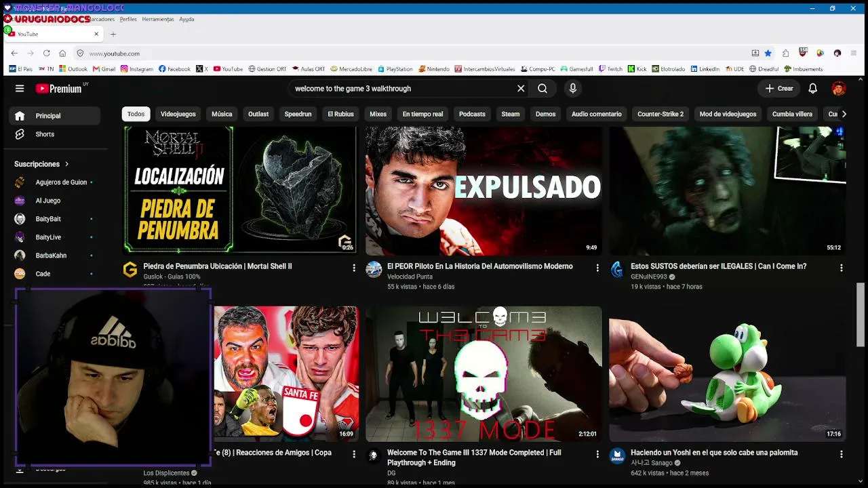Open the browser home page icon
The height and width of the screenshot is (488, 868).
tap(62, 53)
